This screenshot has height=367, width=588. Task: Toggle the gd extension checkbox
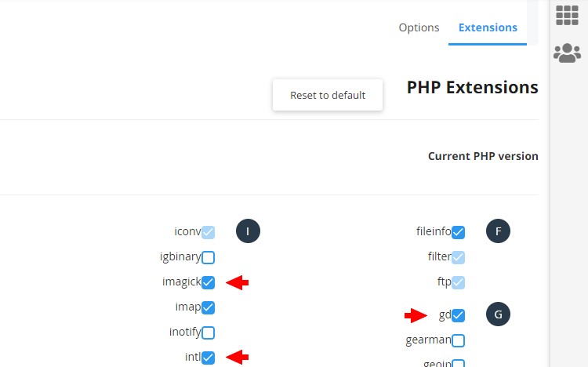click(x=459, y=315)
